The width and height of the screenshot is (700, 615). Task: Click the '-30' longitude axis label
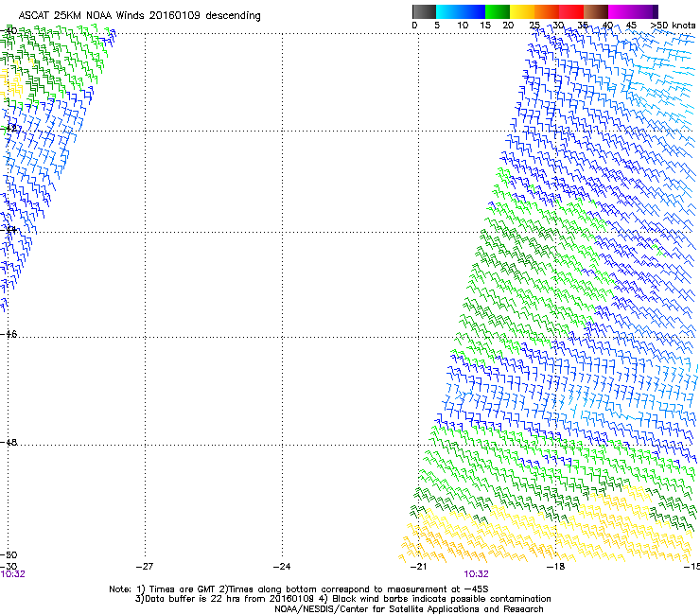click(9, 567)
